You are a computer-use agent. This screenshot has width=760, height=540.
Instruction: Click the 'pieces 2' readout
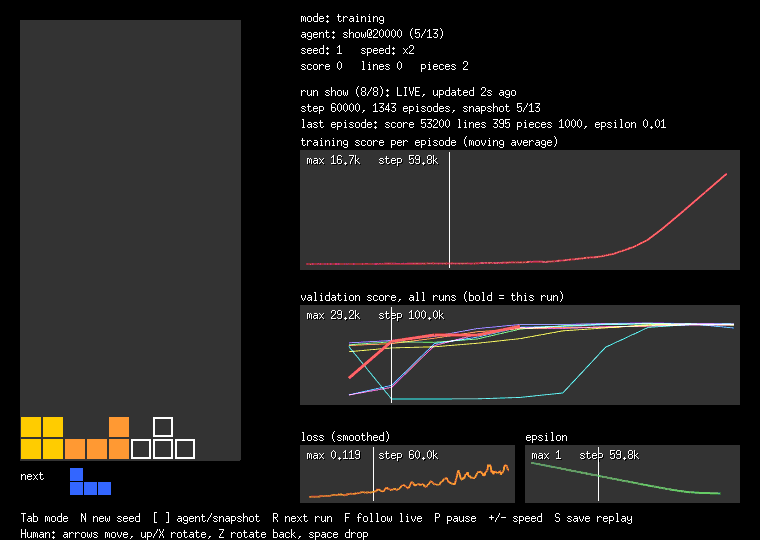click(444, 66)
